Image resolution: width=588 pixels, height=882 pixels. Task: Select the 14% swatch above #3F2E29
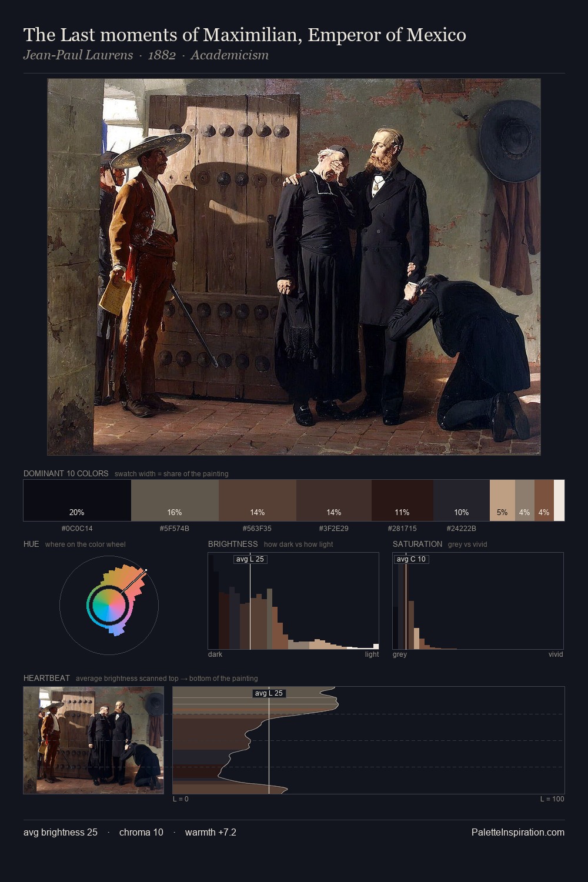[x=334, y=500]
